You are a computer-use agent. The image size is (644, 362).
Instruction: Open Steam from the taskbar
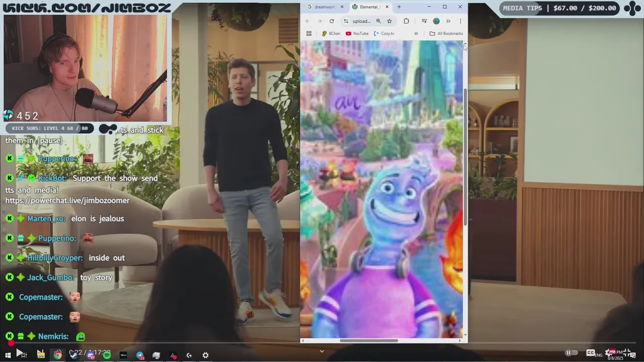(x=74, y=355)
